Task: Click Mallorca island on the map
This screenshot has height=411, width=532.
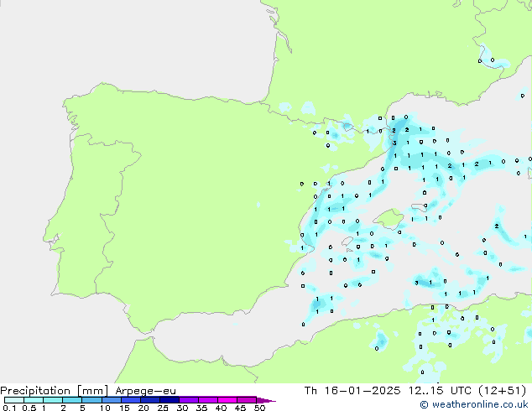Action: click(x=389, y=219)
